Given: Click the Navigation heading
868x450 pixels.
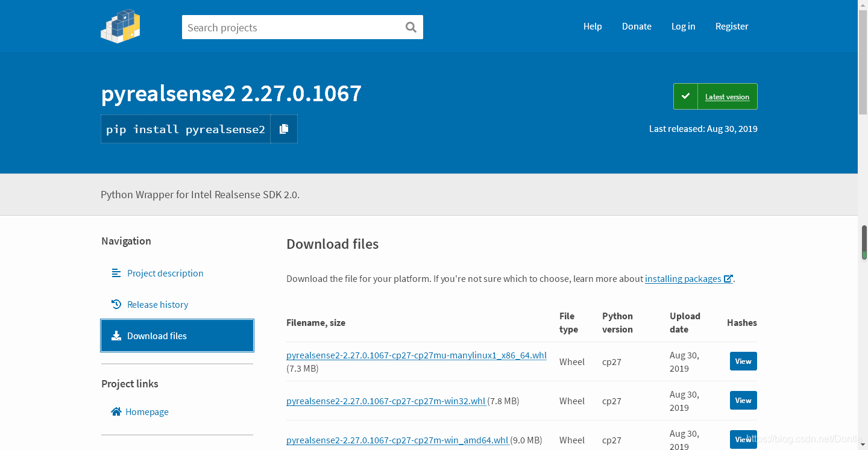Looking at the screenshot, I should 126,241.
